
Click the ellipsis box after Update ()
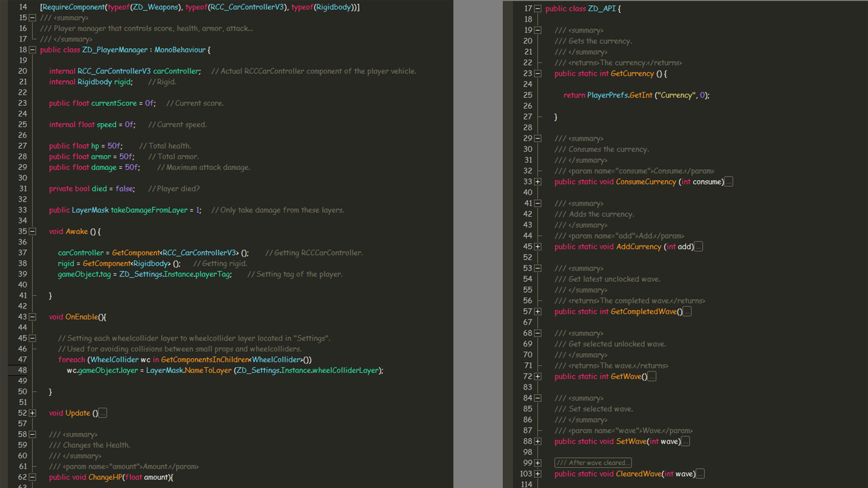tap(103, 413)
